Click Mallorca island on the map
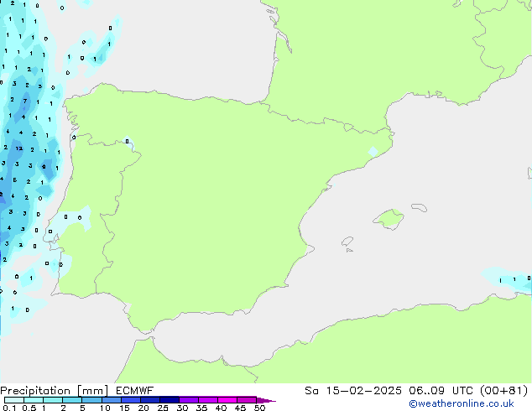This screenshot has width=532, height=411. point(388,220)
